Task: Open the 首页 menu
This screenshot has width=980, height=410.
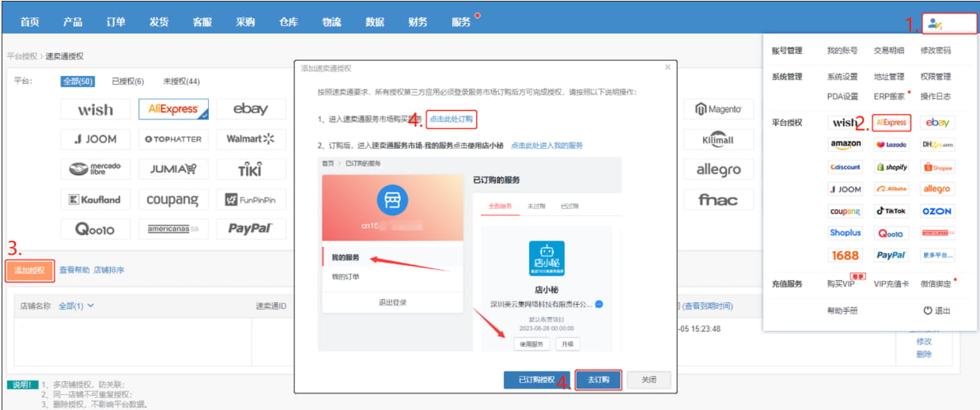Action: click(30, 22)
